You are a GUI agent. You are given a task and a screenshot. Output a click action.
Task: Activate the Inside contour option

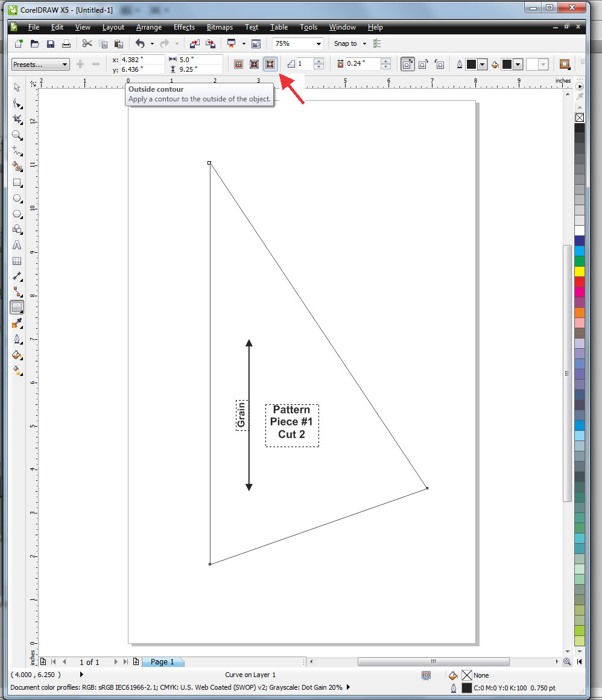click(x=254, y=64)
